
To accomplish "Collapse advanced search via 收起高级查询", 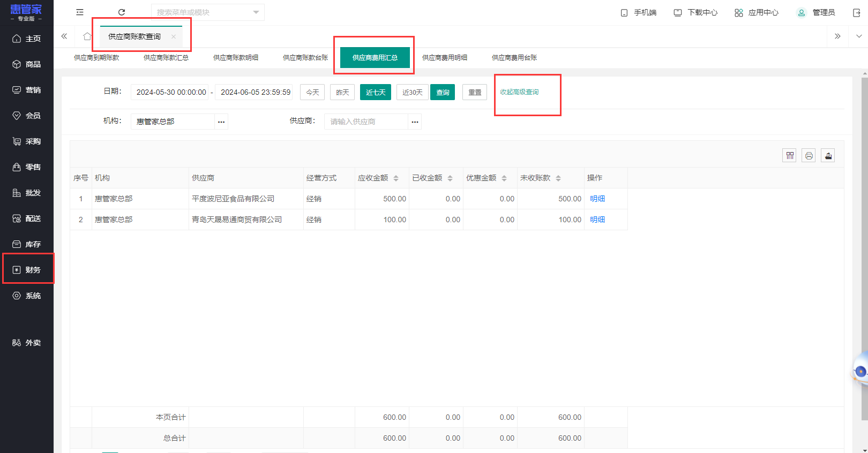I will [520, 92].
